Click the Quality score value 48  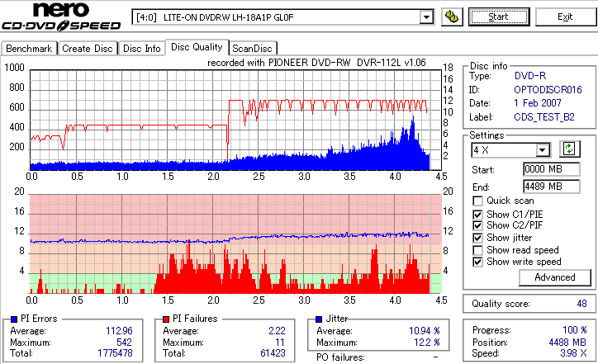point(582,304)
